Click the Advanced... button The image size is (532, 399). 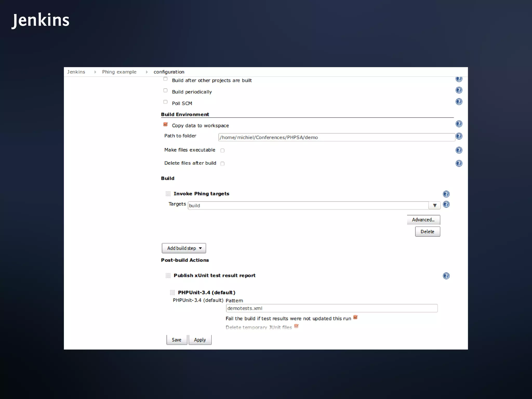pos(423,220)
